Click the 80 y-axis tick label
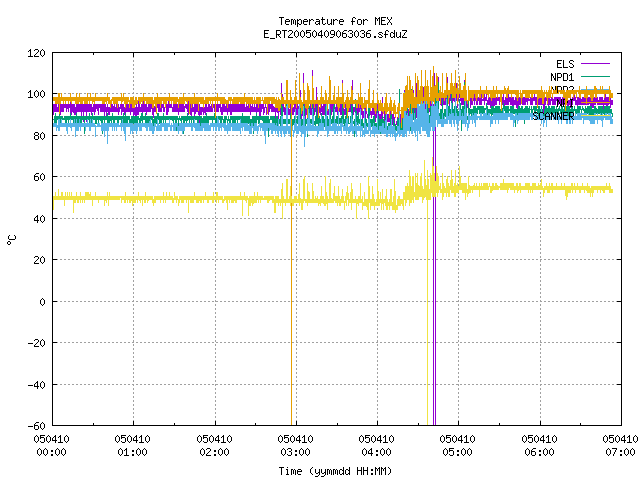Image resolution: width=640 pixels, height=480 pixels. point(39,136)
